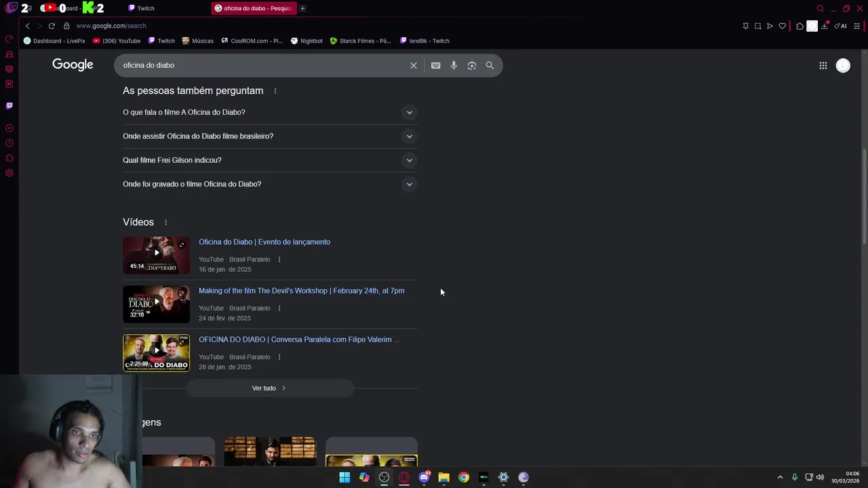Screen dimensions: 868x488
Task: Open 'Músicas' bookmarks folder
Action: coord(197,41)
